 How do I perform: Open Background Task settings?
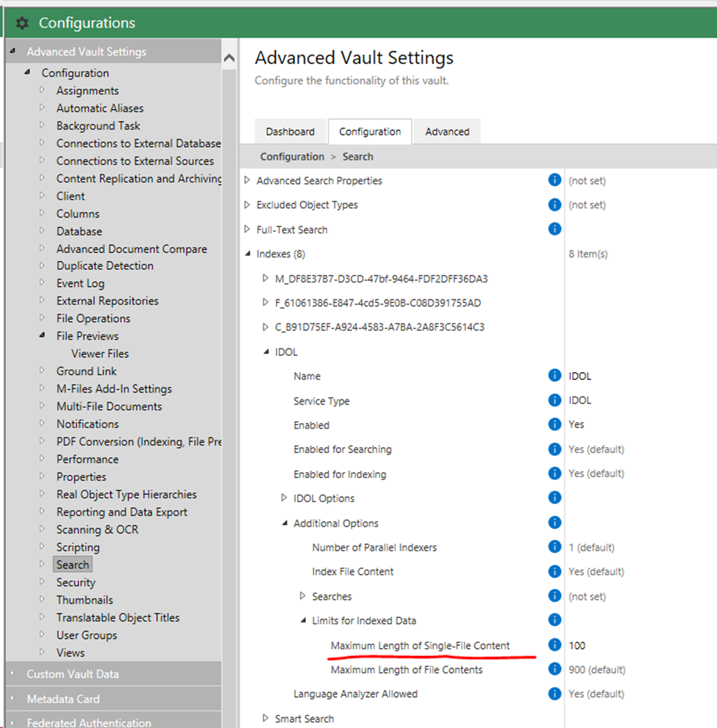coord(98,126)
